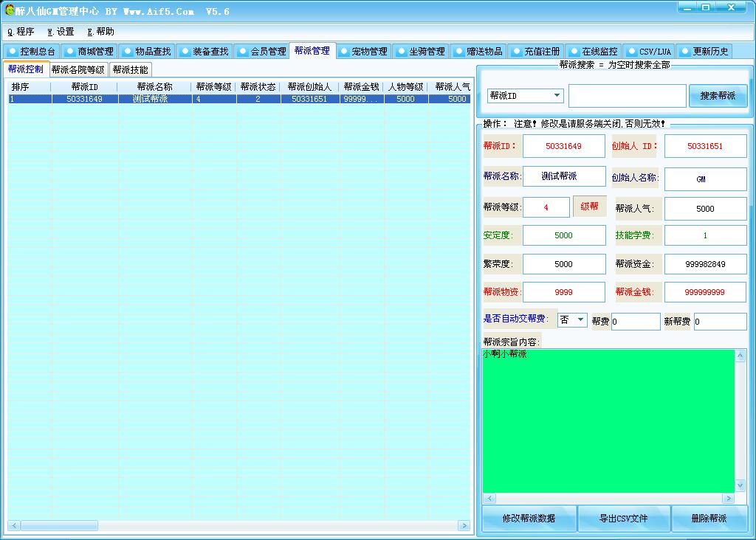Open the 在线监控 tab
This screenshot has height=540, width=756.
click(593, 52)
